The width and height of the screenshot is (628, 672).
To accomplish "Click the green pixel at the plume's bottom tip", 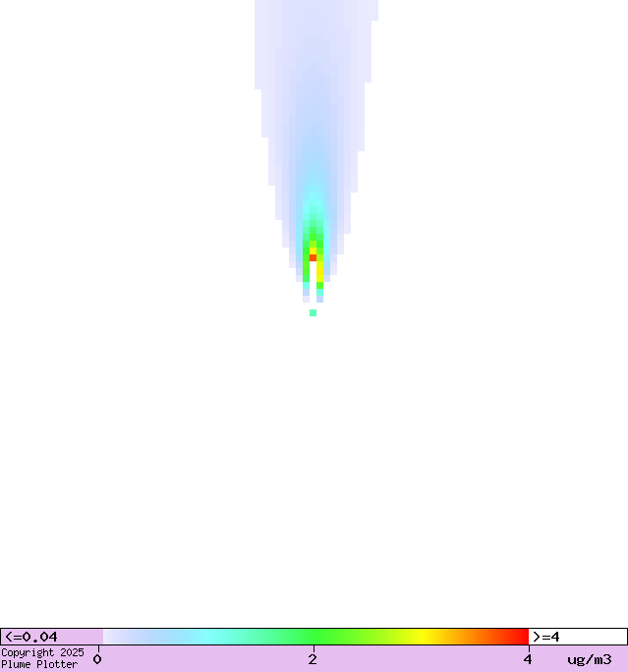I will pos(314,312).
